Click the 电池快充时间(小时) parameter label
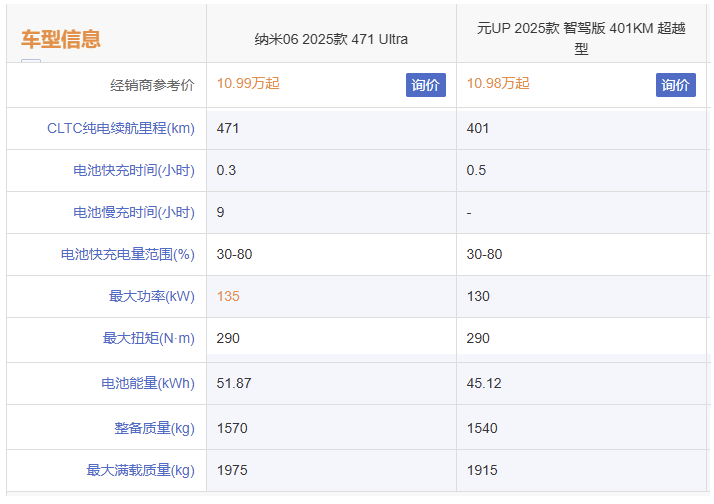 tap(133, 170)
